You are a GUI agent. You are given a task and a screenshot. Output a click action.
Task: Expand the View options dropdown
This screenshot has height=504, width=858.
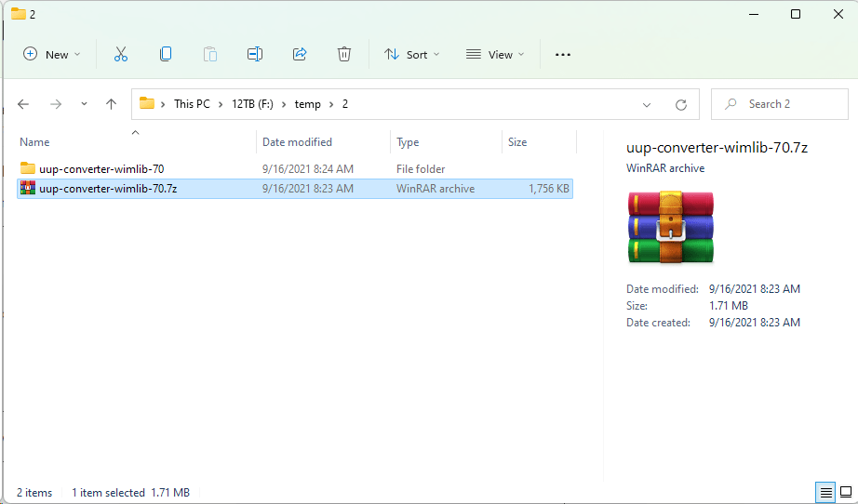pos(495,55)
